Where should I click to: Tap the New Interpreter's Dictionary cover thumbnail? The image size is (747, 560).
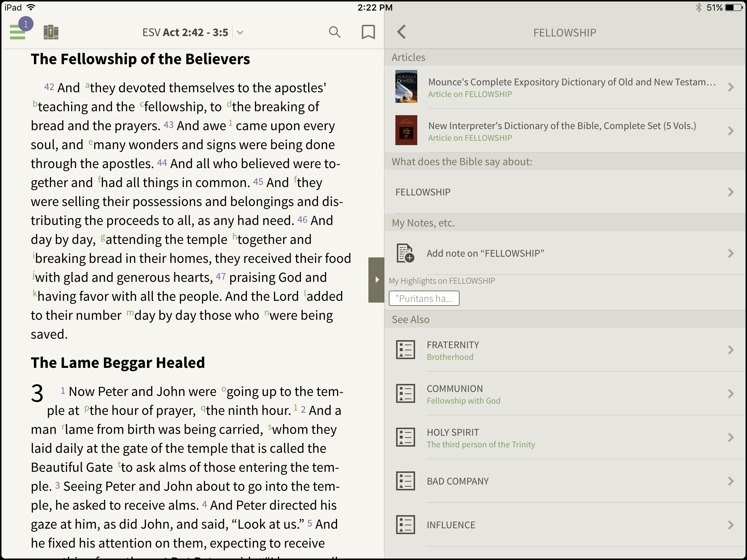click(x=406, y=130)
